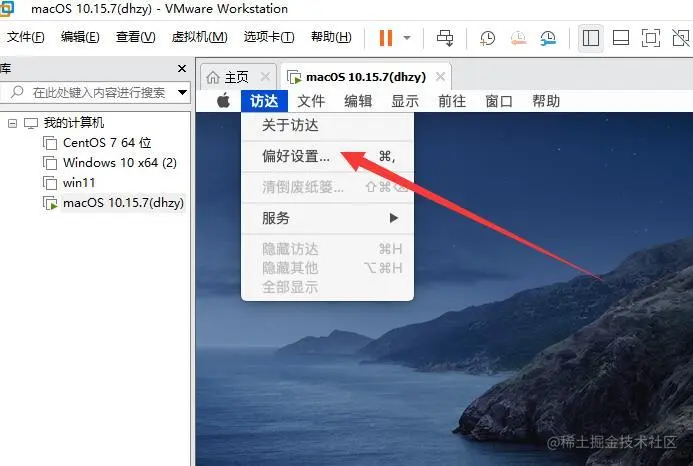Open the 选项卡(T) menu
Image resolution: width=693 pixels, height=466 pixels.
pos(269,37)
